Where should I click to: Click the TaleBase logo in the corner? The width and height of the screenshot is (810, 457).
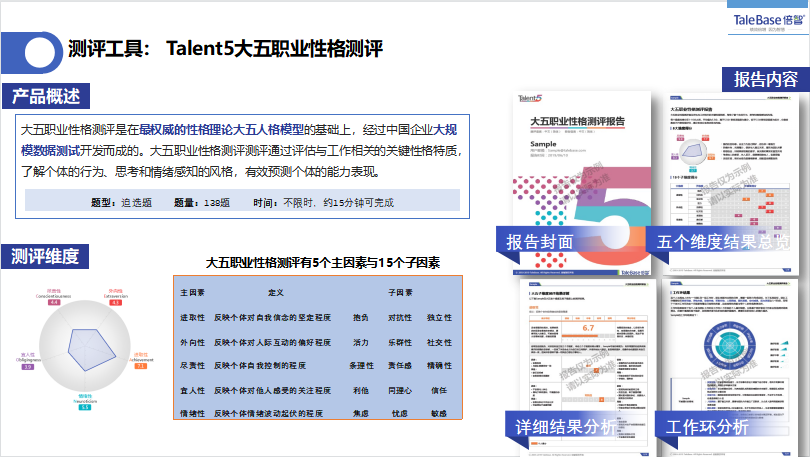(769, 21)
